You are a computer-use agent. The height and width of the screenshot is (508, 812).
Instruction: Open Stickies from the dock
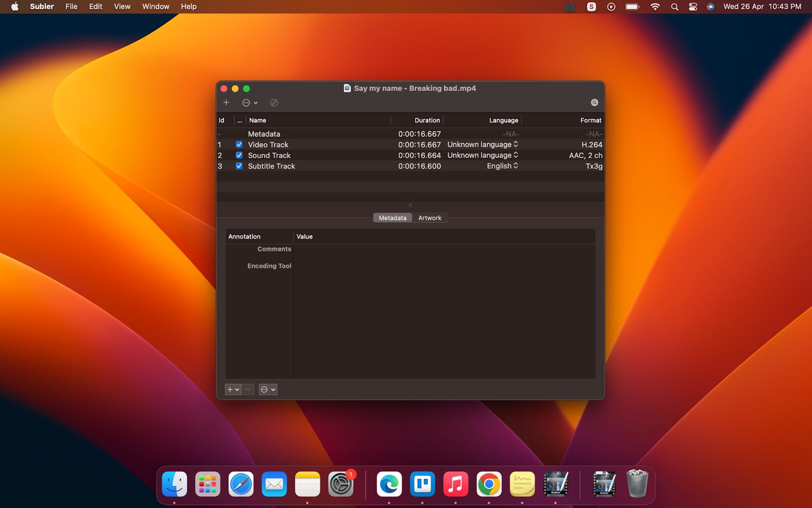tap(522, 484)
